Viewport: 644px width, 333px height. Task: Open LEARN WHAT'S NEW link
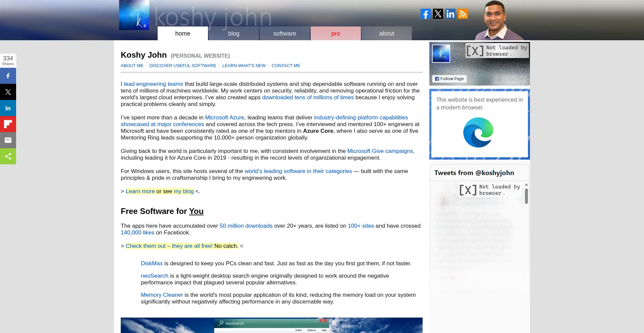pyautogui.click(x=244, y=66)
